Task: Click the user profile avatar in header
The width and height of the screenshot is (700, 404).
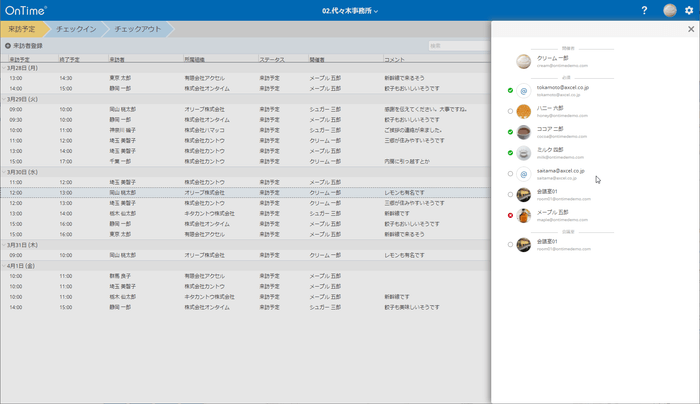Action: coord(669,10)
